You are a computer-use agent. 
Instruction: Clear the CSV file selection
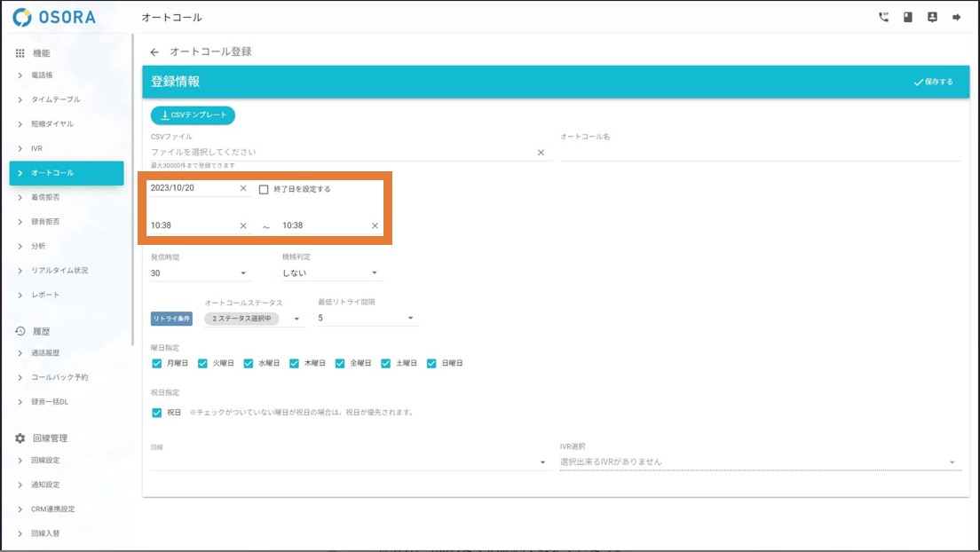click(541, 153)
